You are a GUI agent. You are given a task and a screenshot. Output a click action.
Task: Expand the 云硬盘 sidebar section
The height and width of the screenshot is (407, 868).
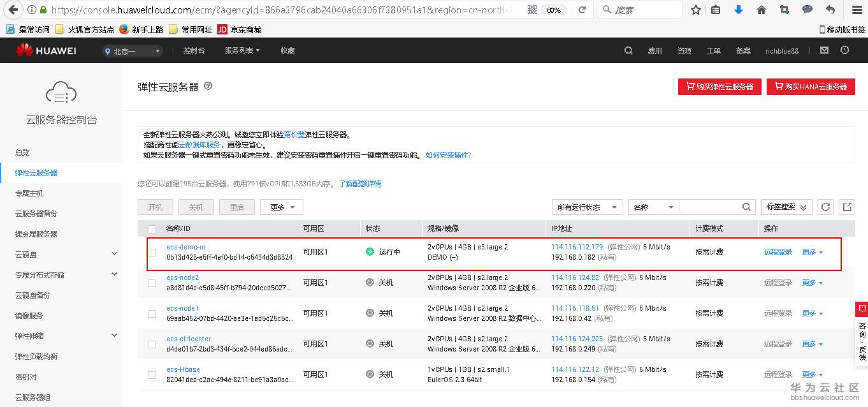[x=62, y=253]
